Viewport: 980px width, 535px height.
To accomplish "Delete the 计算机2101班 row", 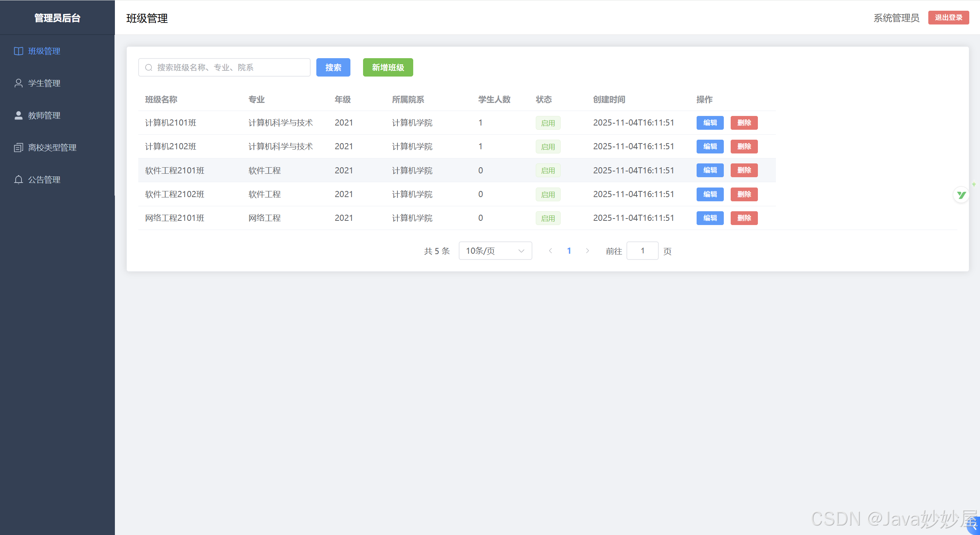I will 744,123.
